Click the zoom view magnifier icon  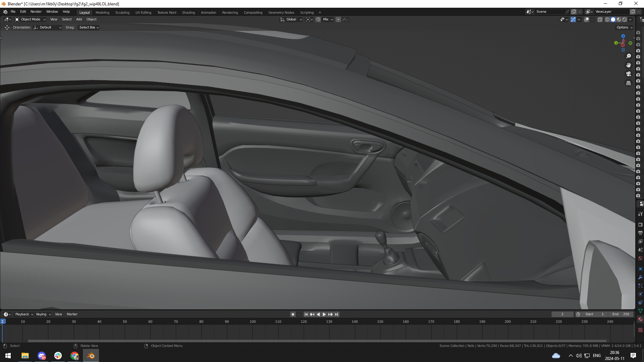pos(629,56)
